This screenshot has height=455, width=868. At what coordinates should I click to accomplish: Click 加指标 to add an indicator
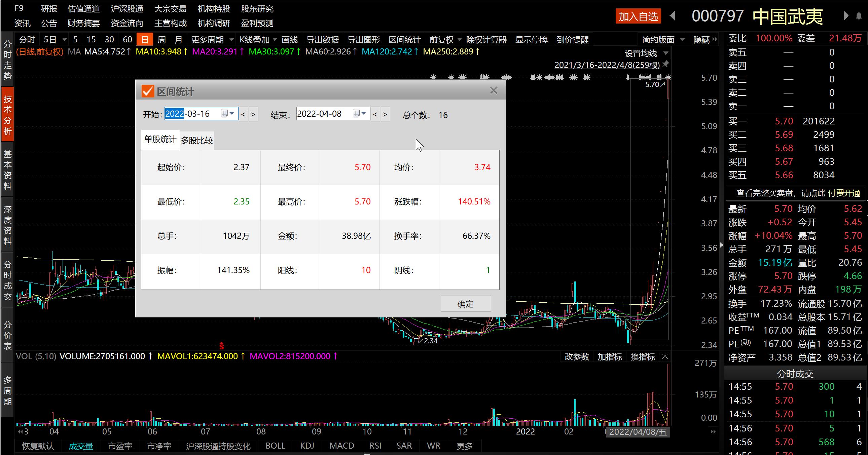pos(610,357)
